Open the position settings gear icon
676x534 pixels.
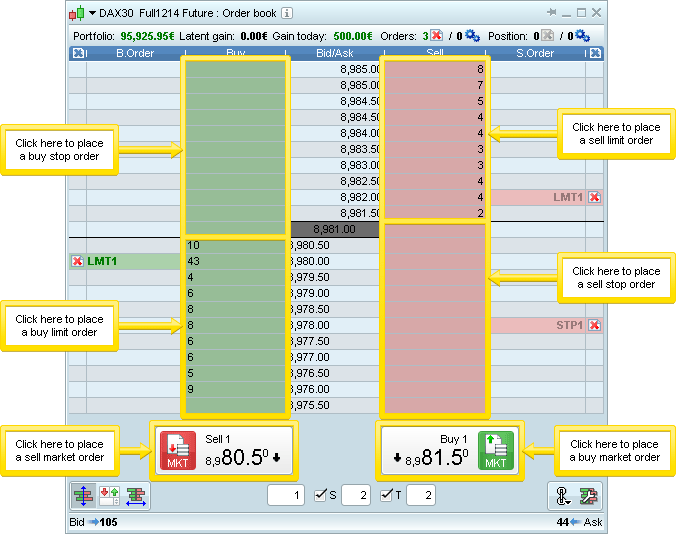(582, 35)
